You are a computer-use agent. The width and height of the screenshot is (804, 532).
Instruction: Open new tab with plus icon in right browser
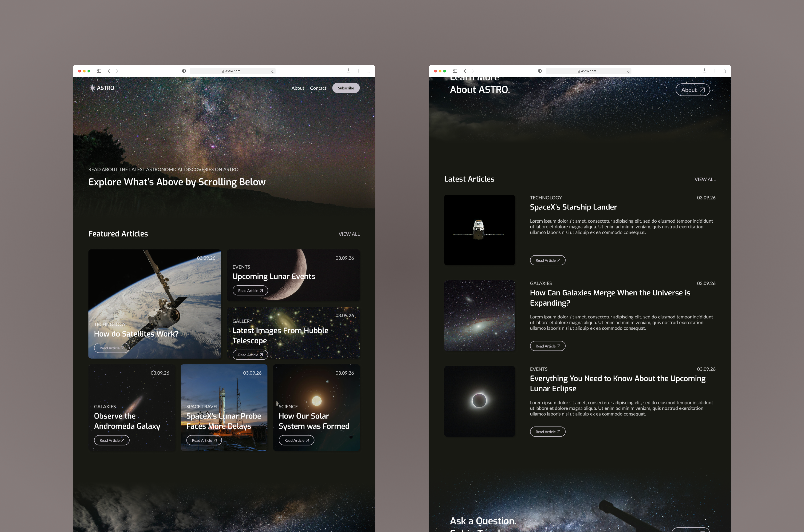(714, 71)
